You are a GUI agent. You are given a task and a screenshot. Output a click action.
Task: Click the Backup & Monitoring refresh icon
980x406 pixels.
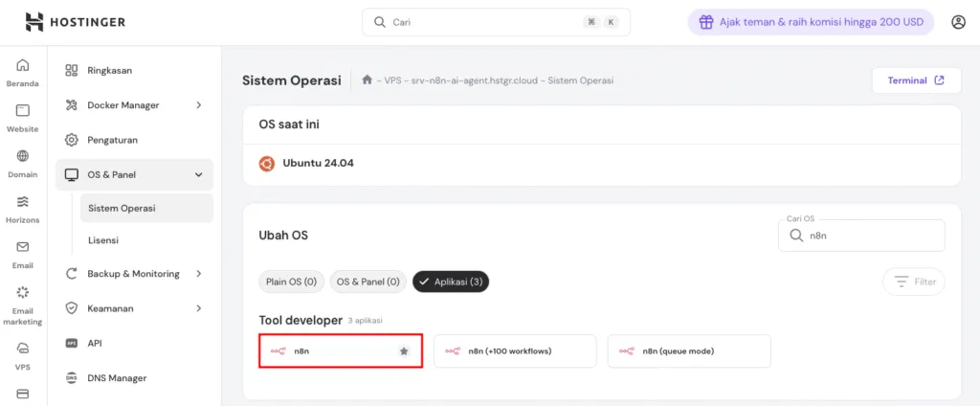point(72,273)
